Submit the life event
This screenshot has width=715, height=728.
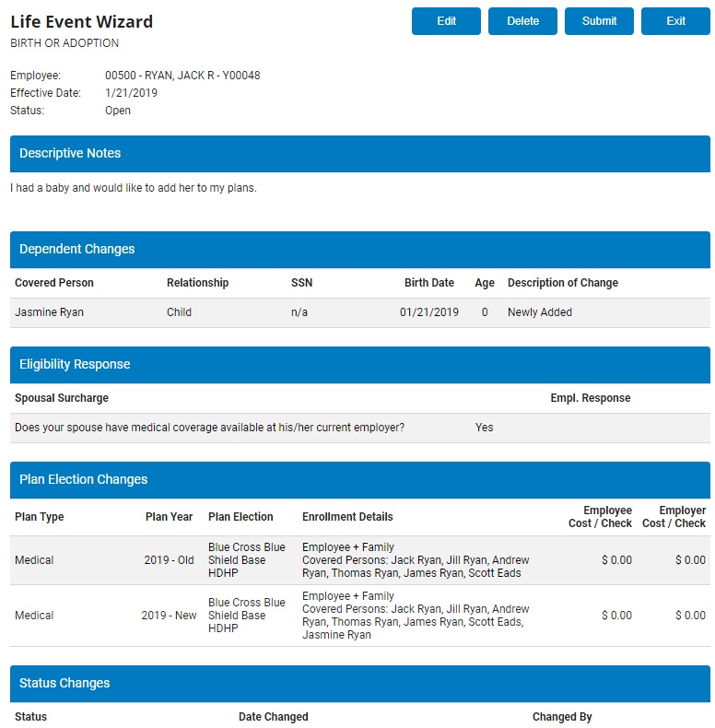click(599, 21)
